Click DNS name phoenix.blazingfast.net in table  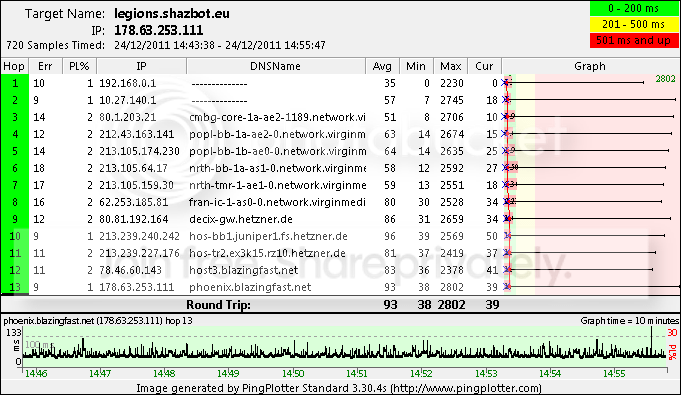pos(250,287)
